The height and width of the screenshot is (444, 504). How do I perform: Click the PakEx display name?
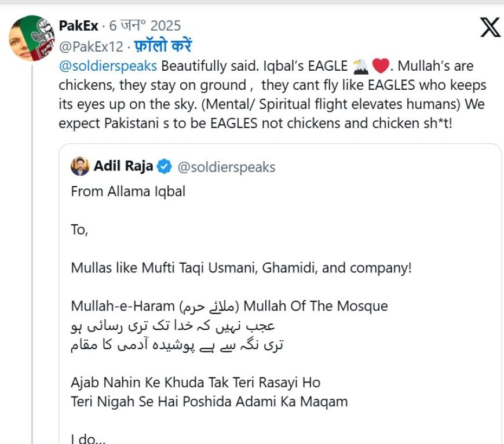(78, 26)
